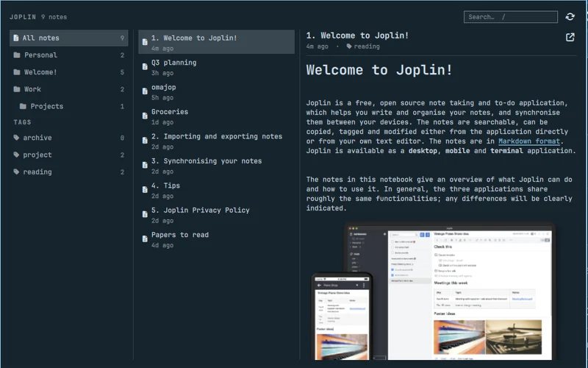Viewport: 588px width, 368px height.
Task: Open the Q3 planning note
Action: click(x=216, y=67)
